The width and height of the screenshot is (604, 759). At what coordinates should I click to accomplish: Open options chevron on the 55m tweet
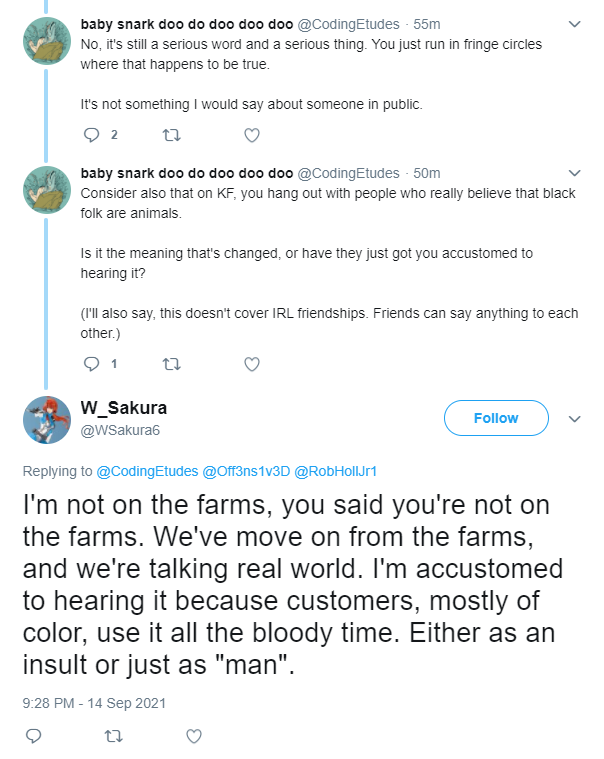574,24
